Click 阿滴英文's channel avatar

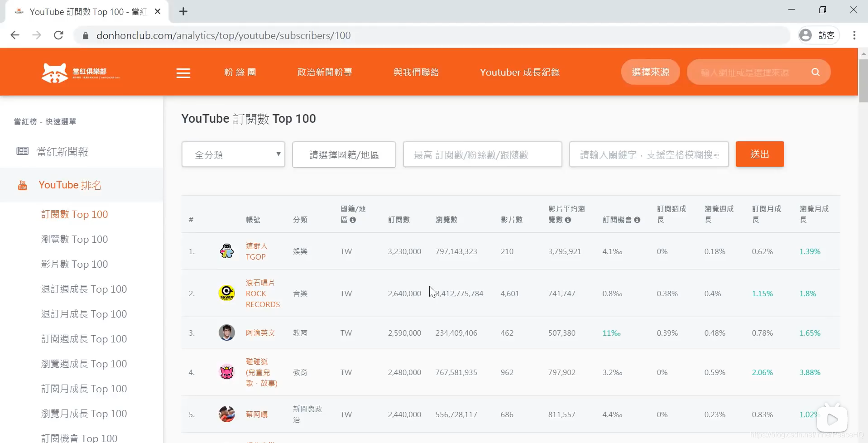click(226, 332)
